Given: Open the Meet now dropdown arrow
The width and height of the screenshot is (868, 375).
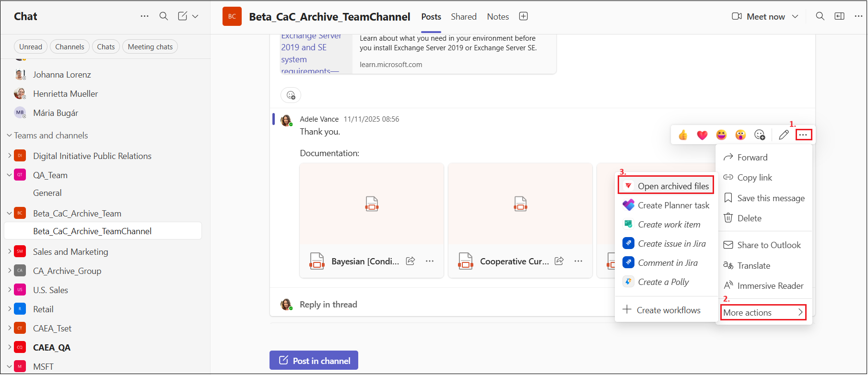Looking at the screenshot, I should tap(795, 16).
